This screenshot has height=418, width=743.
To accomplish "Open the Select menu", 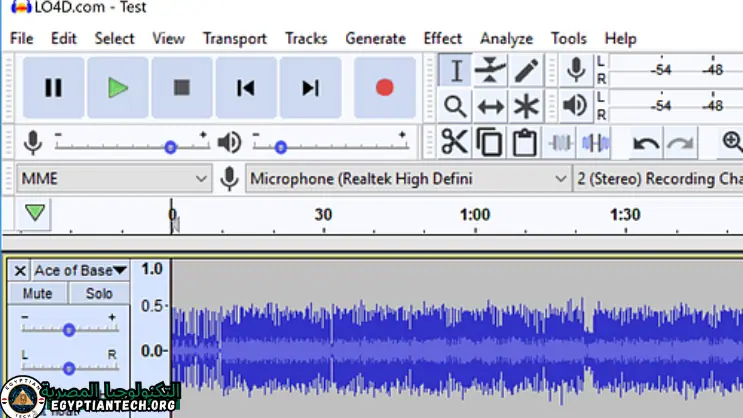I will (114, 38).
